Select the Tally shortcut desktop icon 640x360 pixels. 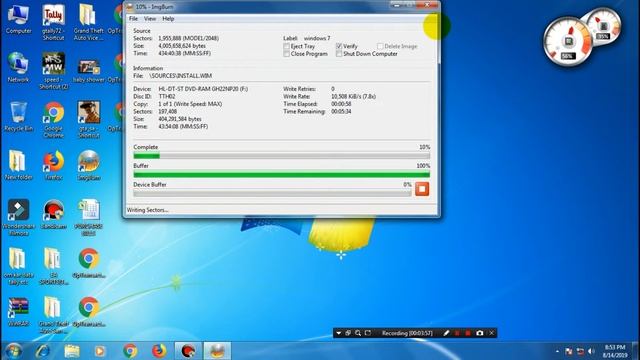tap(53, 22)
